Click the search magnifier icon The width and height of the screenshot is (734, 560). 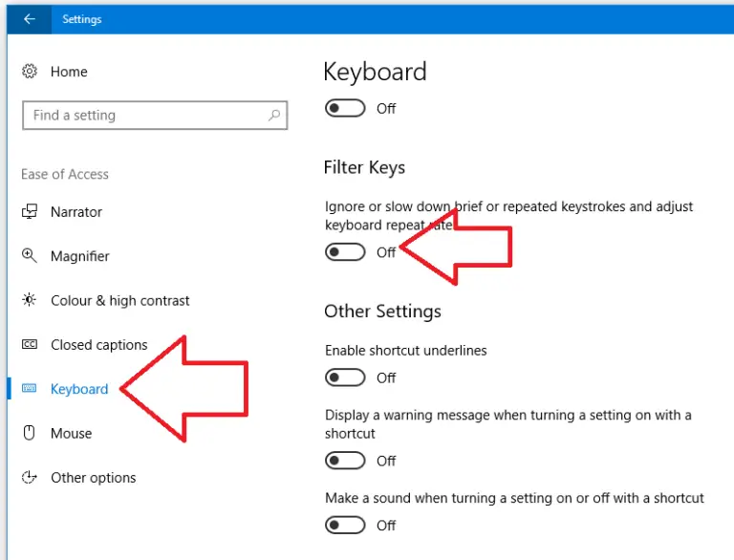[274, 116]
